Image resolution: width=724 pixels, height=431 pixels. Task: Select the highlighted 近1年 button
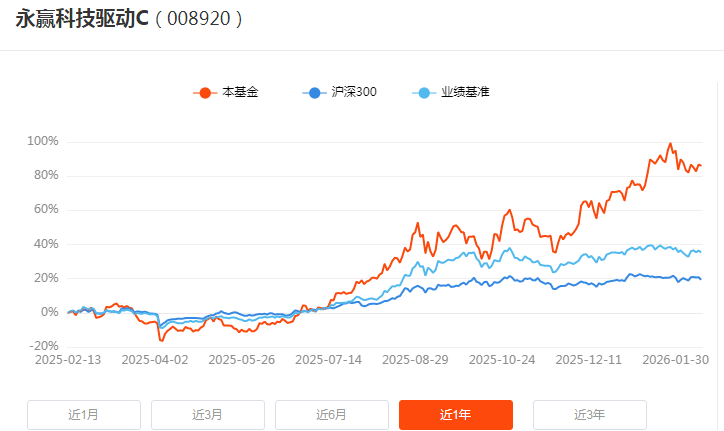(456, 414)
